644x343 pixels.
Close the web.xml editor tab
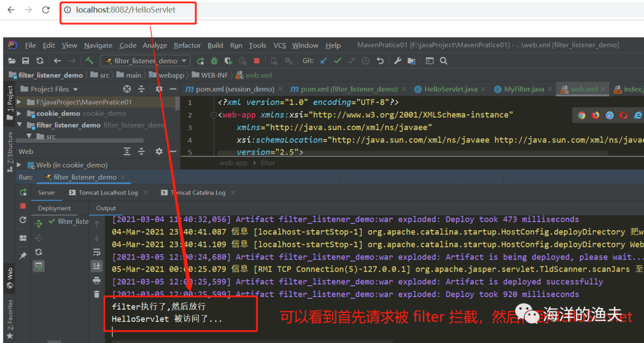[x=603, y=89]
